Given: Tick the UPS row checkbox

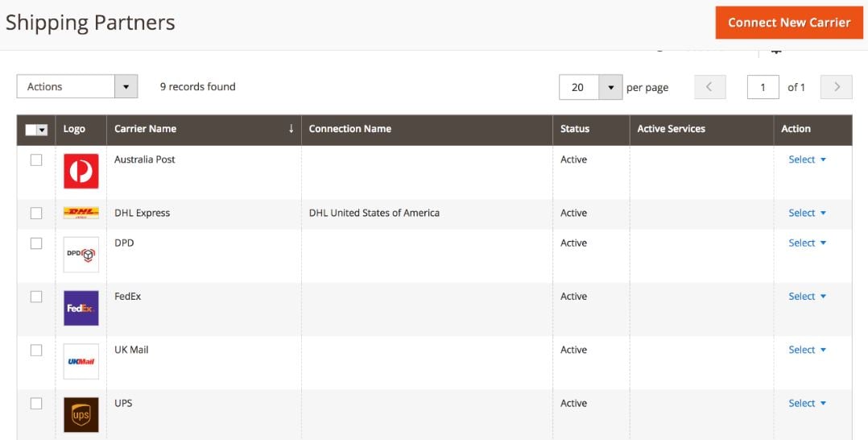Looking at the screenshot, I should tap(36, 404).
